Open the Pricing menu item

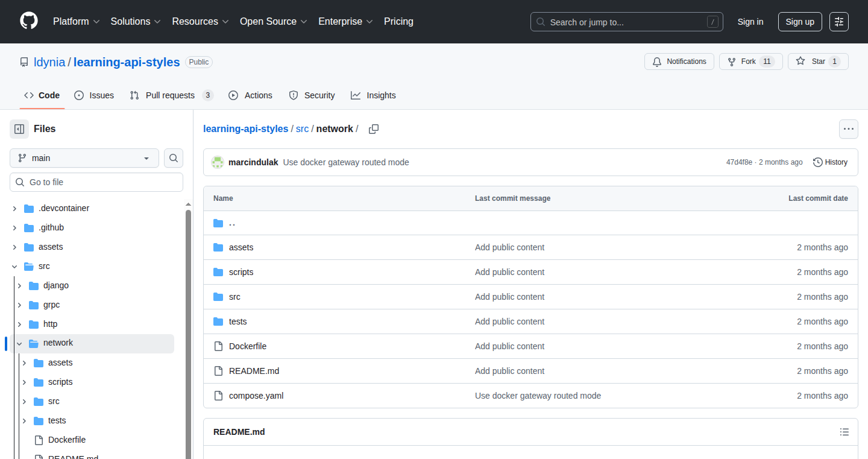click(x=398, y=22)
